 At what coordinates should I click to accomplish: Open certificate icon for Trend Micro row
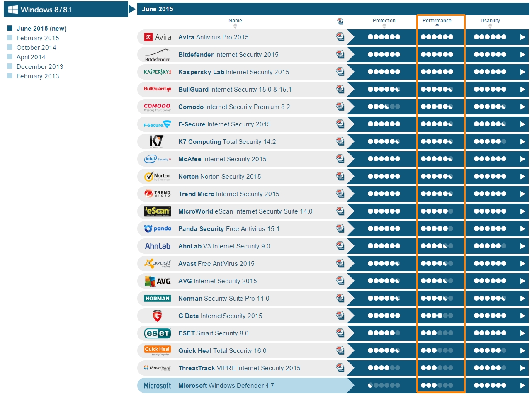coord(340,194)
